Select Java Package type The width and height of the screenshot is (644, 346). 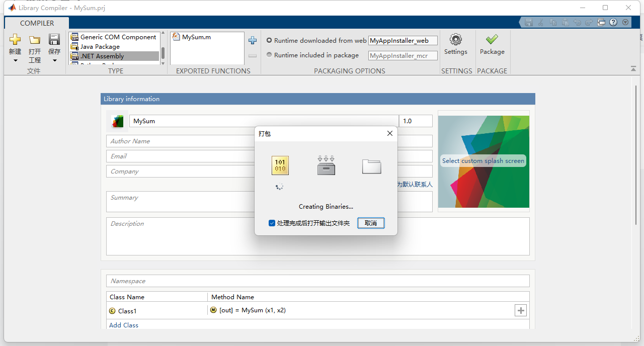coord(114,46)
